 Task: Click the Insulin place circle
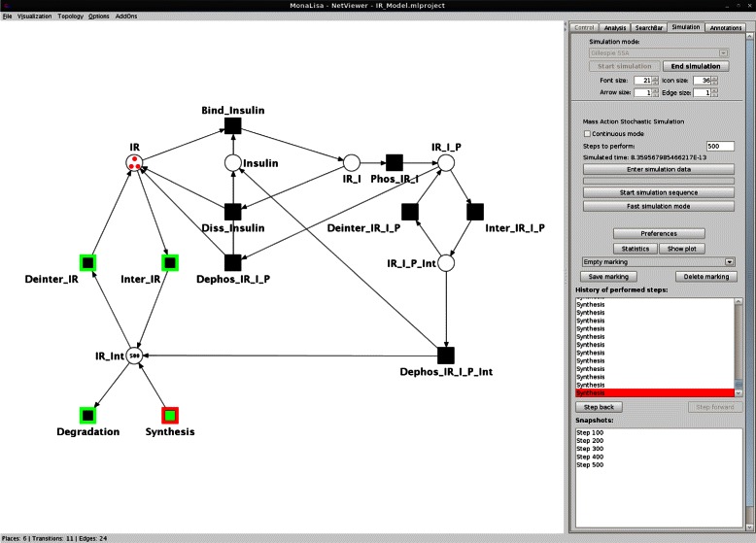coord(232,163)
